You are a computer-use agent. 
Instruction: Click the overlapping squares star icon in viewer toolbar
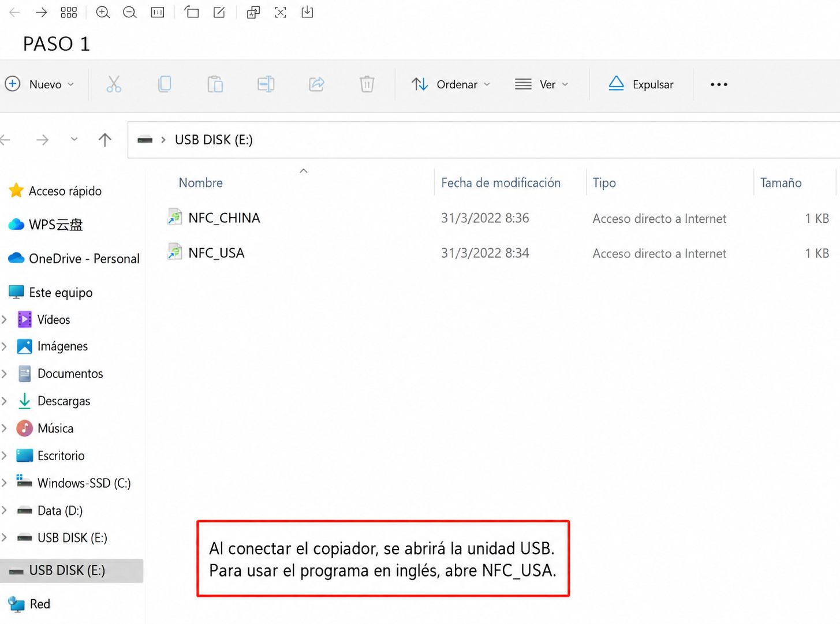253,12
